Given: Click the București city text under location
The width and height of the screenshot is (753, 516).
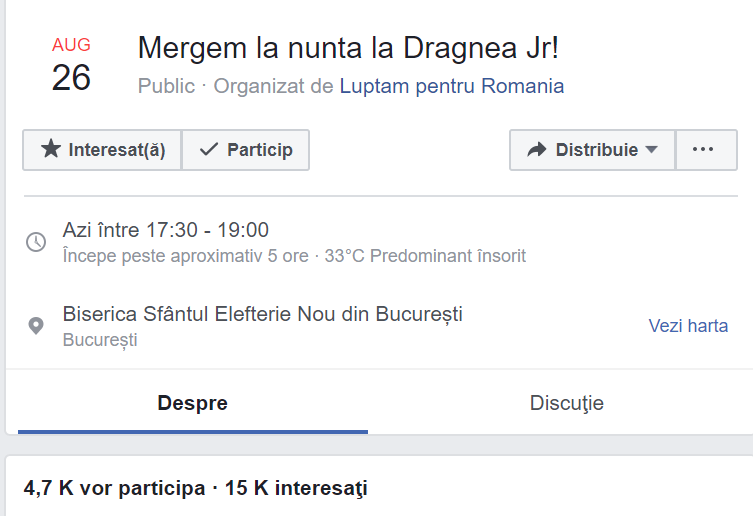Looking at the screenshot, I should click(100, 340).
